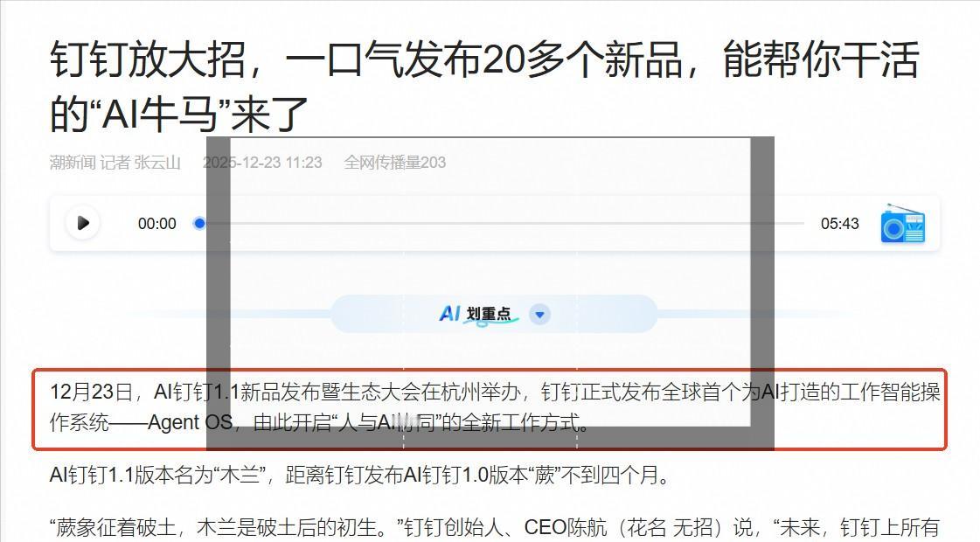Expand the AI 划重点 dropdown arrow
Image resolution: width=980 pixels, height=542 pixels.
click(x=540, y=315)
